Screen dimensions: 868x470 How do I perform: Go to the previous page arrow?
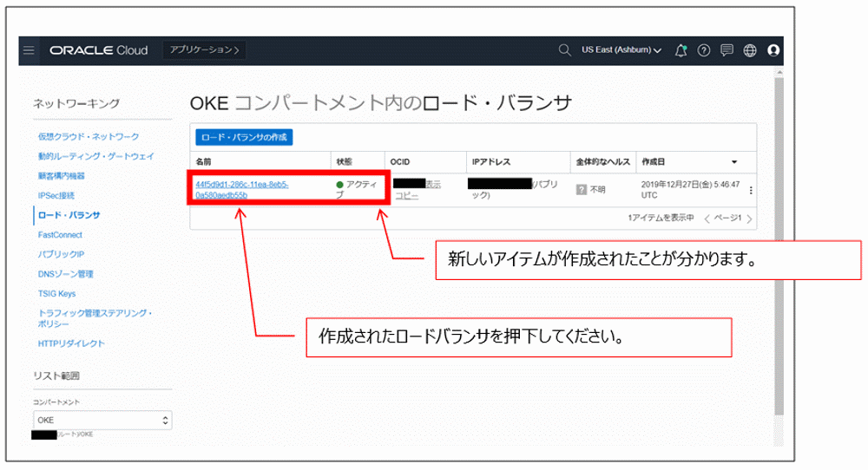(x=707, y=219)
